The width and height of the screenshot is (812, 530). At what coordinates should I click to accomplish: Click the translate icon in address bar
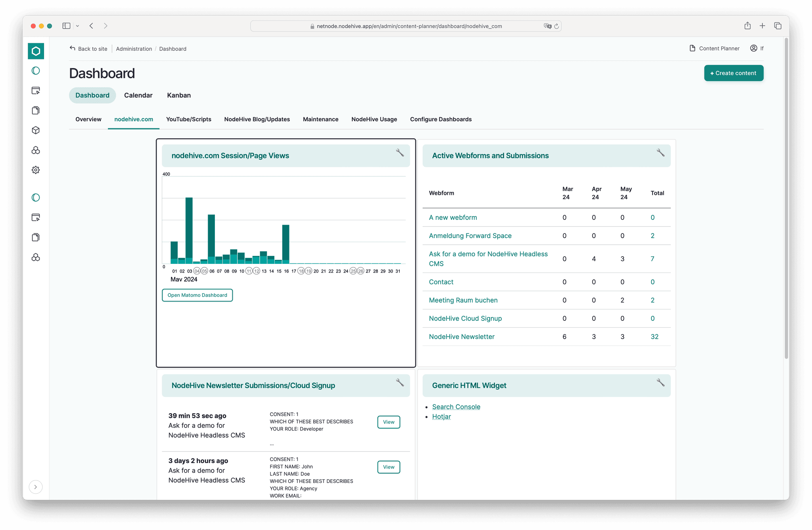coord(548,26)
